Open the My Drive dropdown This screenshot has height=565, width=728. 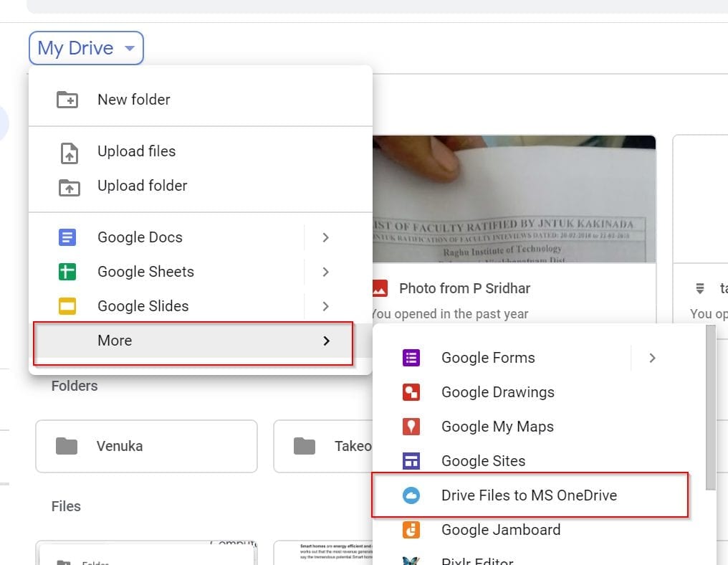tap(86, 48)
